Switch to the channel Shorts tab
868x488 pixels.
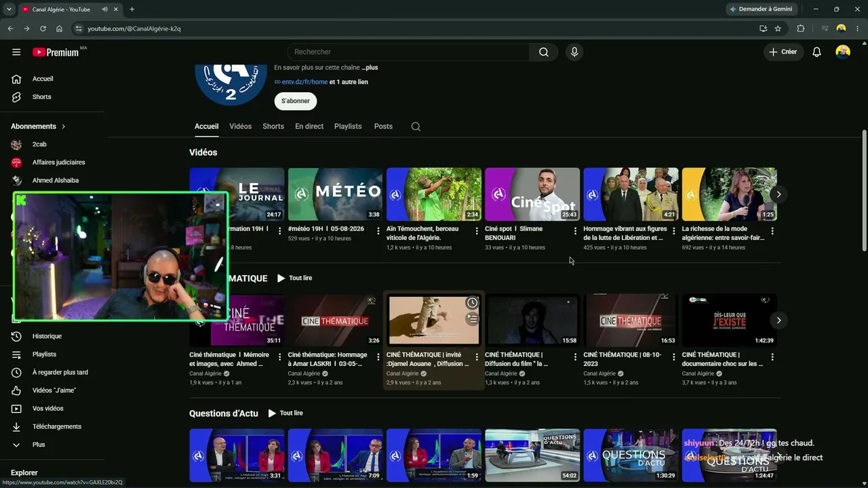tap(273, 127)
